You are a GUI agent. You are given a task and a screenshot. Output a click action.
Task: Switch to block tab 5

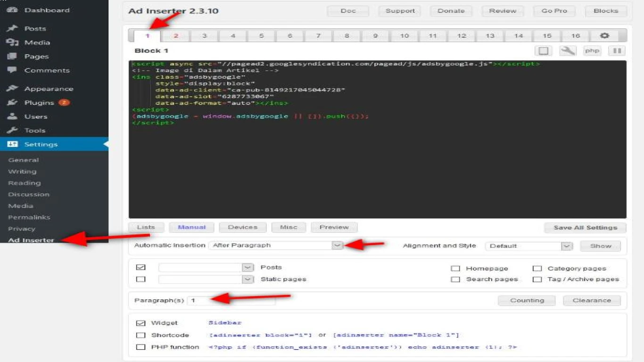pyautogui.click(x=261, y=36)
